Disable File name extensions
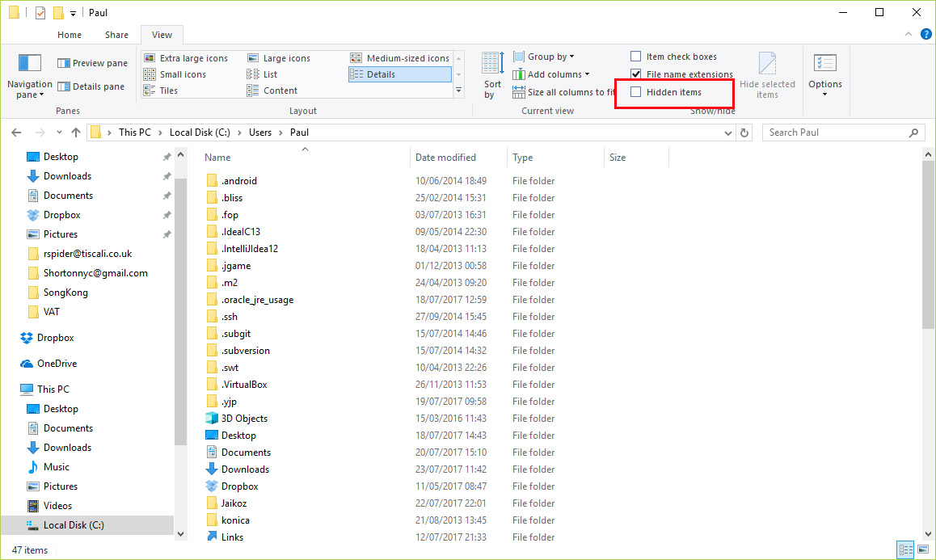936x560 pixels. 636,74
